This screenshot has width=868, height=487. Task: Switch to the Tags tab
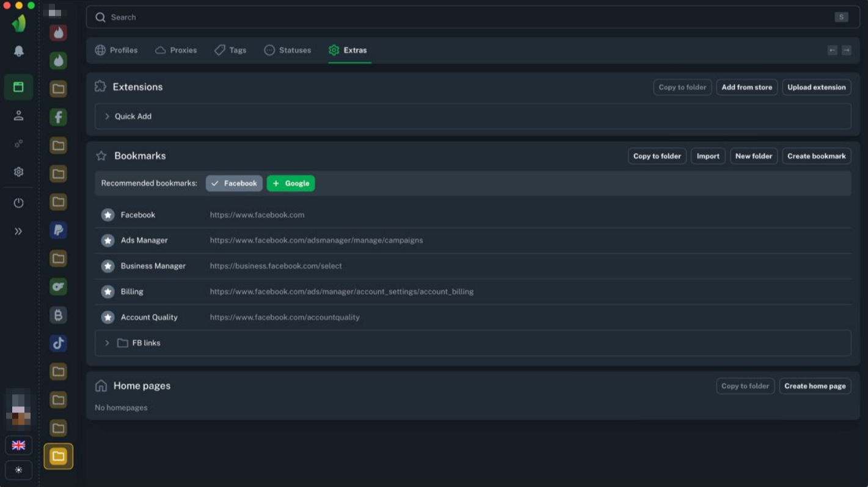click(230, 50)
